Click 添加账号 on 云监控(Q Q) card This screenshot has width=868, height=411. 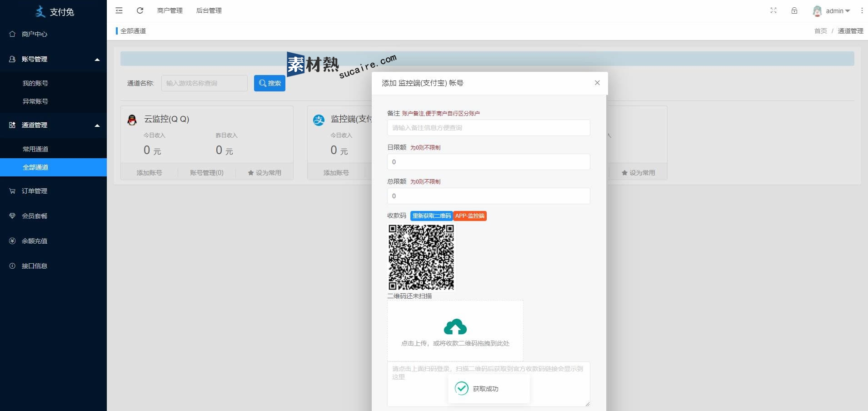tap(149, 173)
